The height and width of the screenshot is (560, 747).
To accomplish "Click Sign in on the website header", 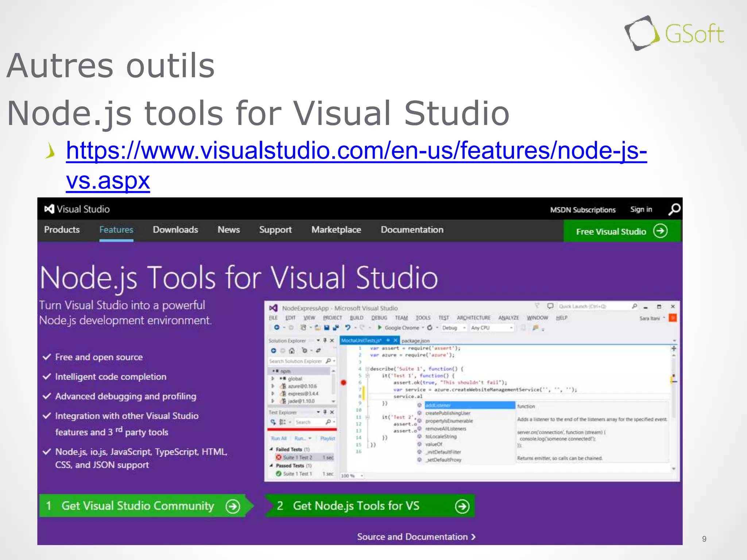I will (641, 209).
